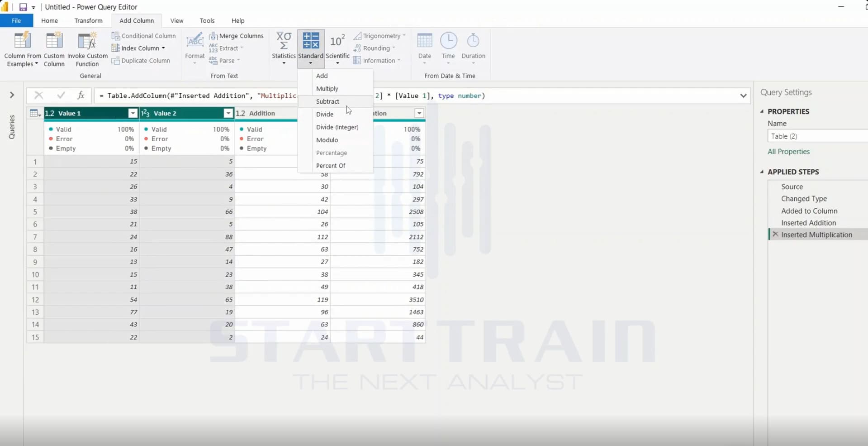Image resolution: width=868 pixels, height=446 pixels.
Task: Open Trigonometry dropdown
Action: point(379,36)
